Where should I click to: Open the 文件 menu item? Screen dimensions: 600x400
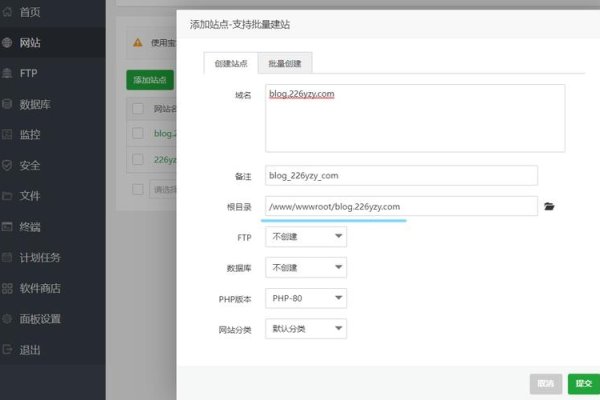coord(30,196)
